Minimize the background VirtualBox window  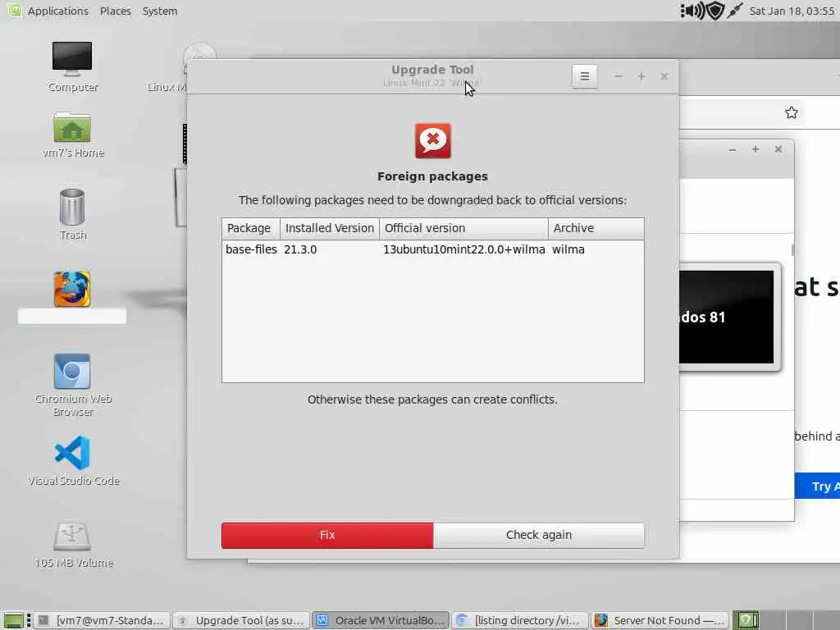(733, 149)
